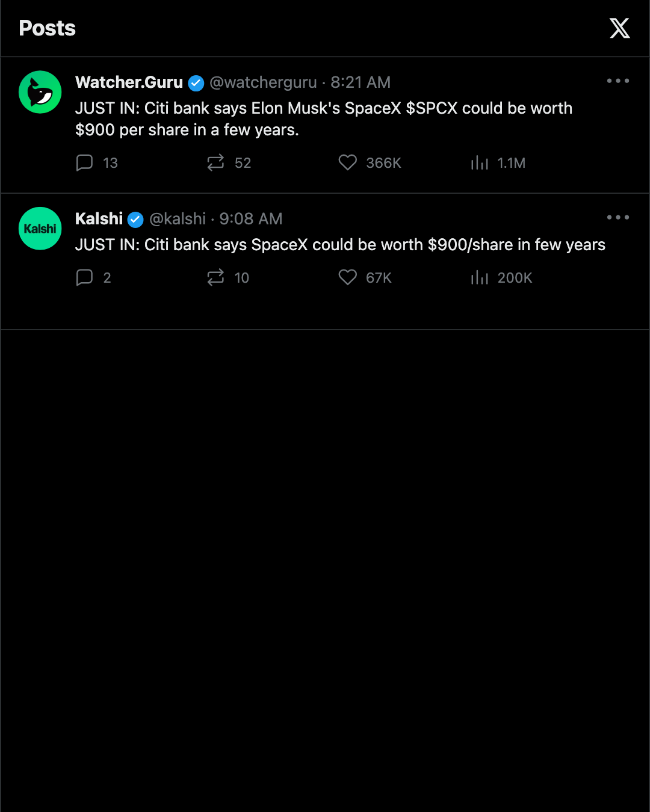This screenshot has height=812, width=650.
Task: Open the 8:21 AM timestamp link
Action: [x=361, y=82]
